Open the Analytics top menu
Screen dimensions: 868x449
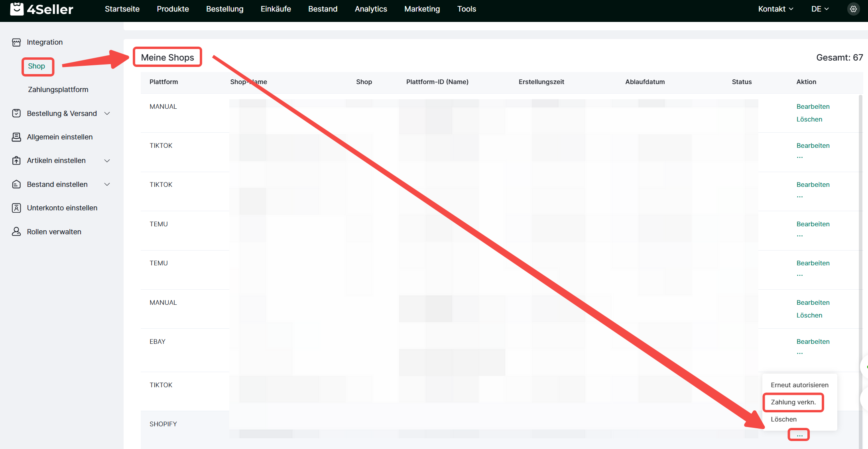[370, 9]
